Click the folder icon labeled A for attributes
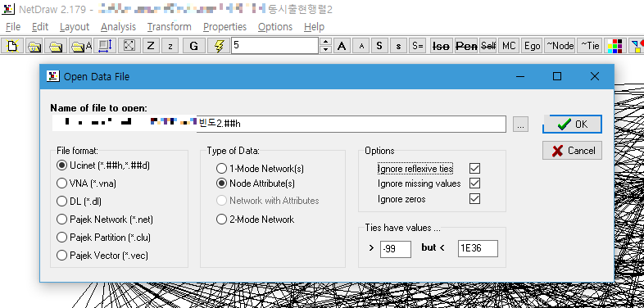The image size is (644, 308). point(80,46)
